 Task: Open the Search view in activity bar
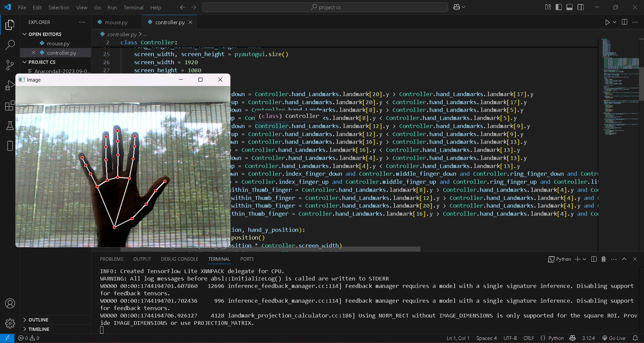coord(10,45)
